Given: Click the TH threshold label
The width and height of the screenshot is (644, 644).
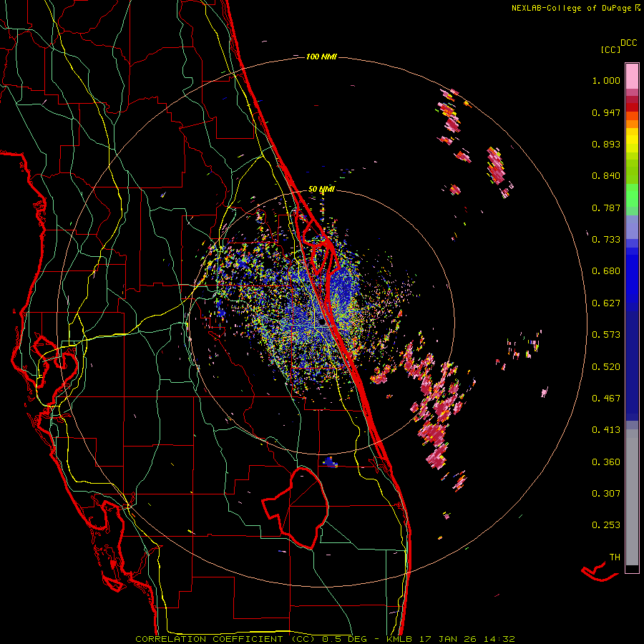Looking at the screenshot, I should click(x=615, y=557).
